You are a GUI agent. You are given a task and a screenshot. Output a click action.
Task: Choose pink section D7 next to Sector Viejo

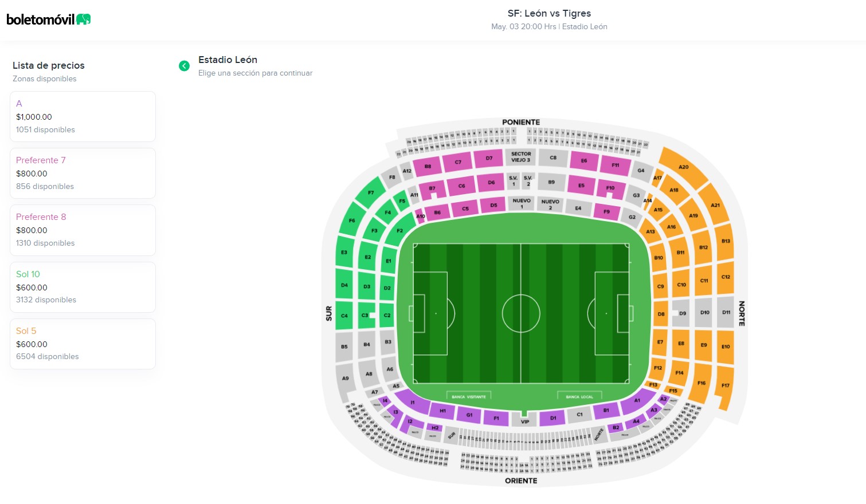click(x=489, y=158)
